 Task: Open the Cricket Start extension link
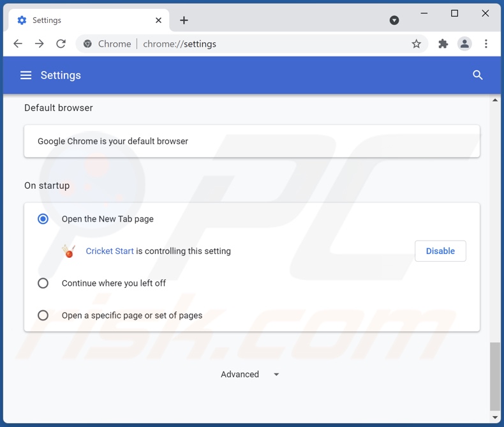110,251
